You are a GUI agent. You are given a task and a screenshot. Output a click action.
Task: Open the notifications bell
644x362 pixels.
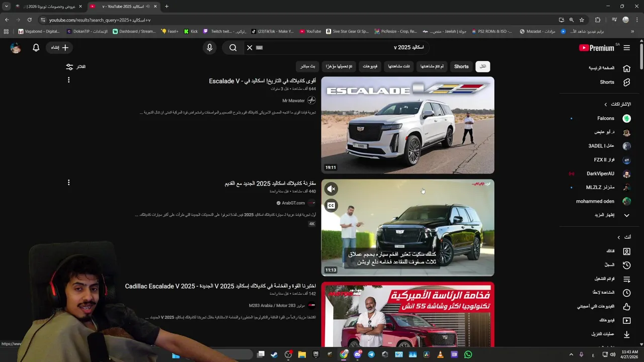point(36,48)
